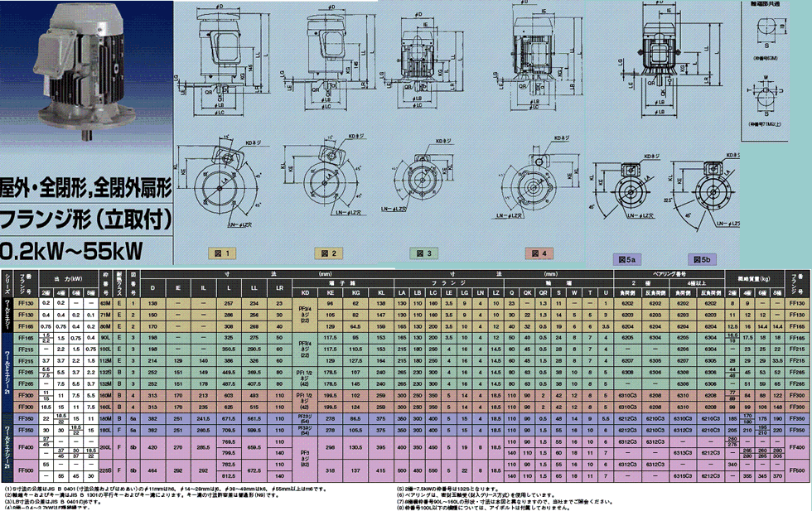Select the 63M frame number cell
The height and width of the screenshot is (511, 812).
[x=106, y=304]
